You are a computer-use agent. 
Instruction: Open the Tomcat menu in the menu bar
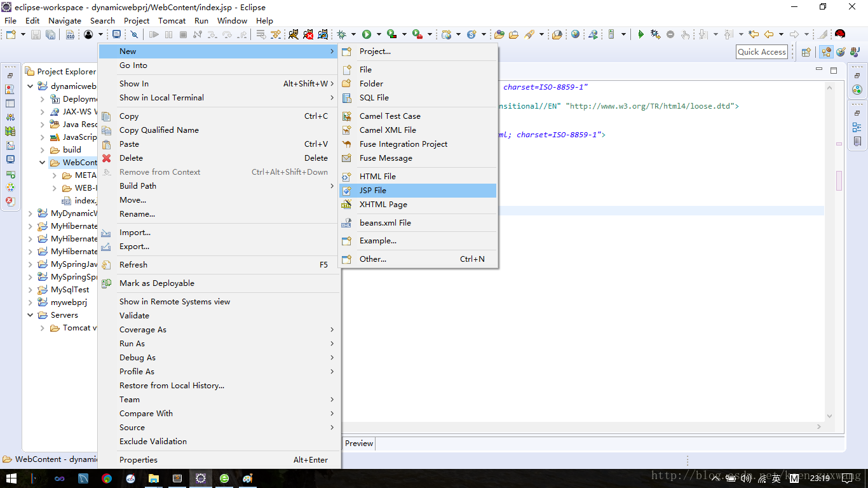[x=172, y=20]
